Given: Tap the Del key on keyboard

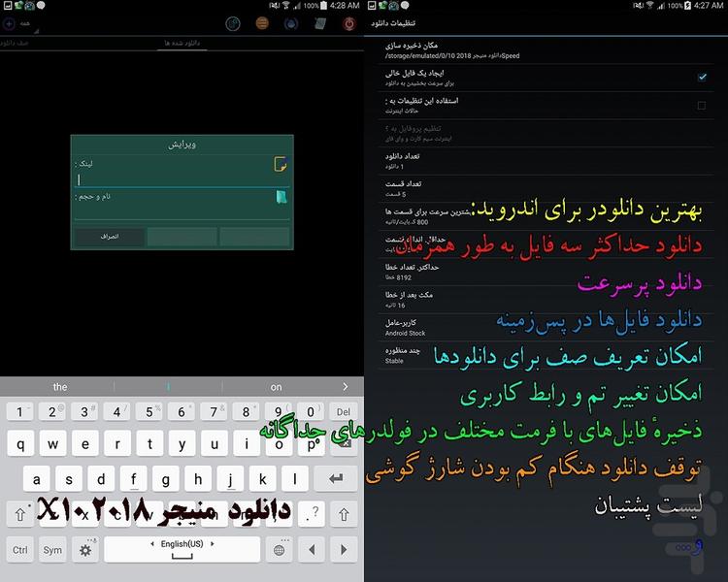Looking at the screenshot, I should 344,411.
